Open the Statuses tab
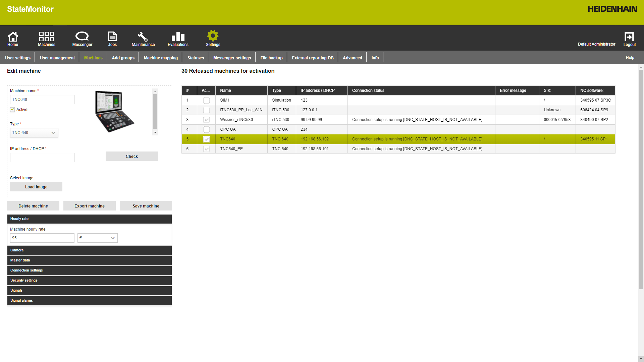The width and height of the screenshot is (644, 362). click(196, 58)
